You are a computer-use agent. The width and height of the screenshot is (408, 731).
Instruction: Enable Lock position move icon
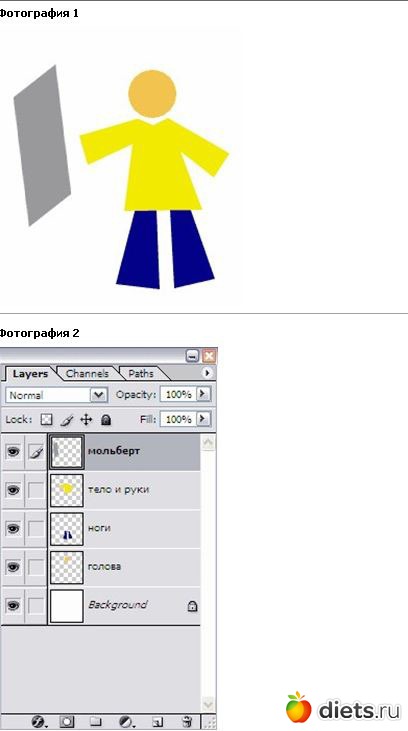86,420
